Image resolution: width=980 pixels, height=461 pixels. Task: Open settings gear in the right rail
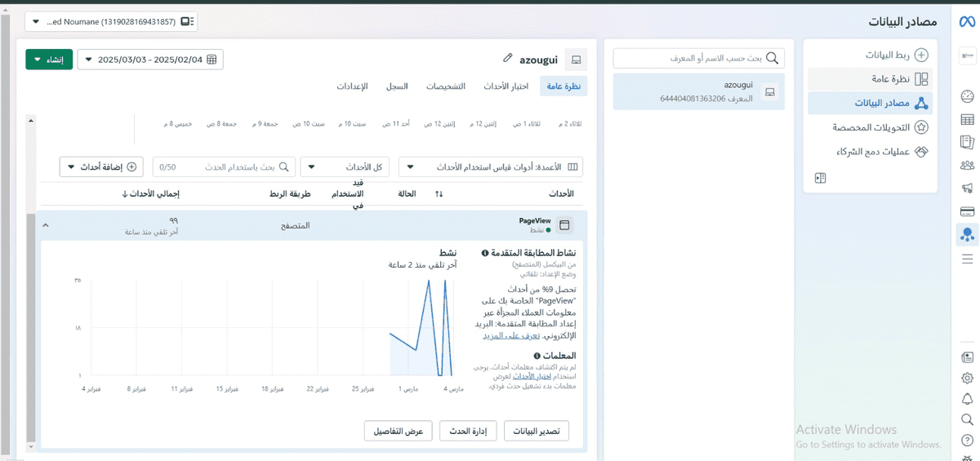pos(967,378)
